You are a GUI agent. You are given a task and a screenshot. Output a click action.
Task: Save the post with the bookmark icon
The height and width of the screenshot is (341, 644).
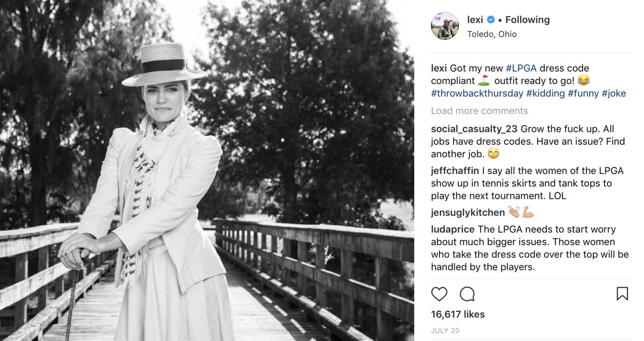point(622,294)
